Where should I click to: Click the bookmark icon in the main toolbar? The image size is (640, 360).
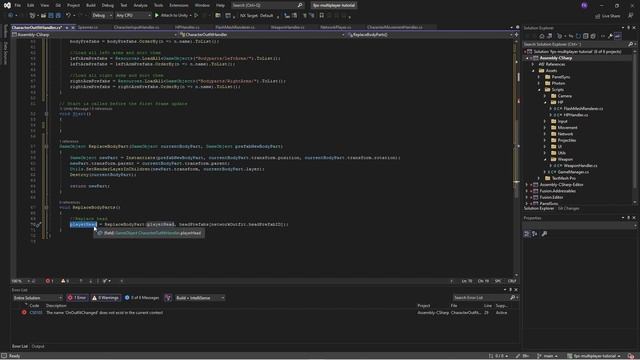[x=322, y=16]
